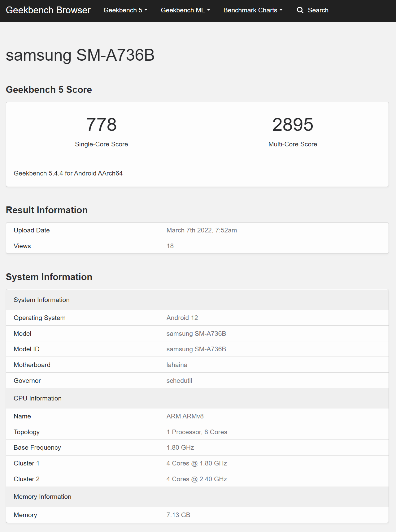
Task: Click the upload date 'March 7th 2022, 7:52am'
Action: [x=202, y=230]
